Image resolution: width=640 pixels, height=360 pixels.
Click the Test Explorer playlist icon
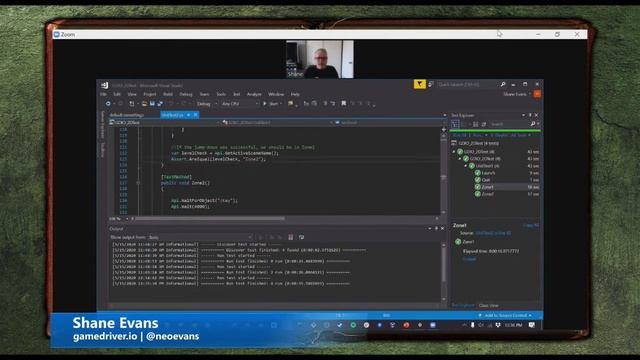click(476, 124)
